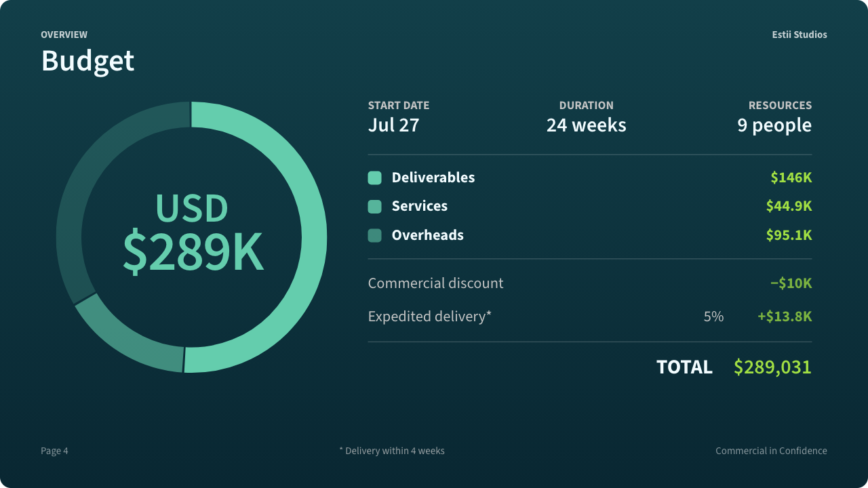Click the Services legend color square
The height and width of the screenshot is (488, 868).
[374, 207]
